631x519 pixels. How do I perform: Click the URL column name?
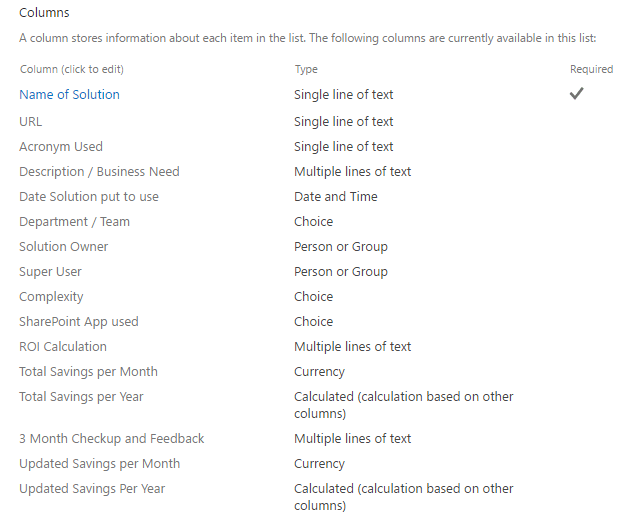pos(31,121)
